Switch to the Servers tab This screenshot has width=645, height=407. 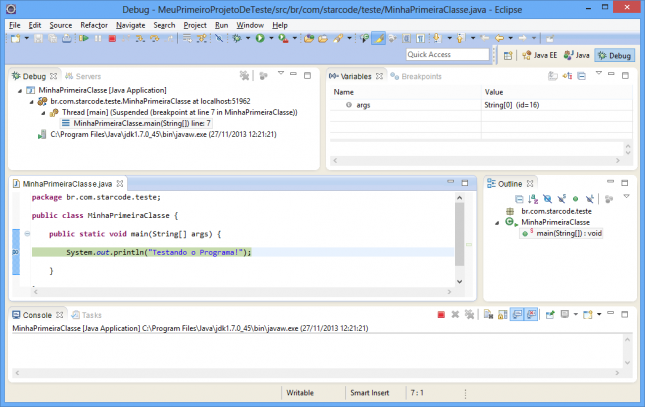click(83, 76)
